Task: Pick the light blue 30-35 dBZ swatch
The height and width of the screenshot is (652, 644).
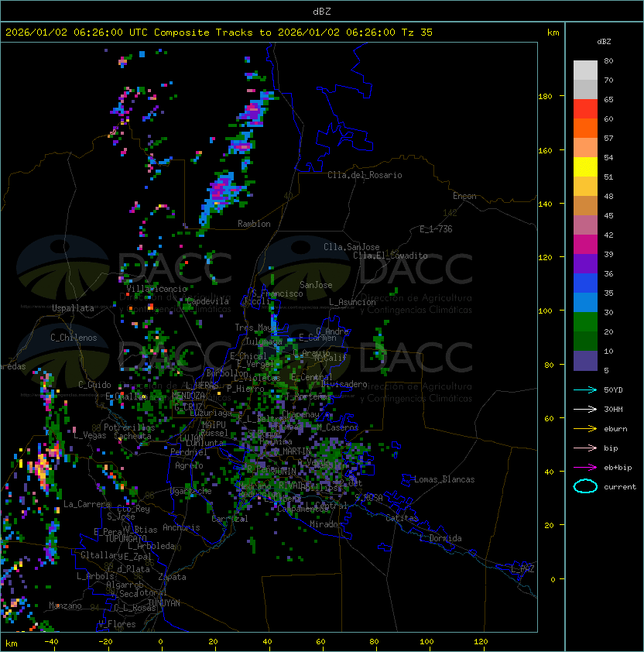Action: (585, 302)
